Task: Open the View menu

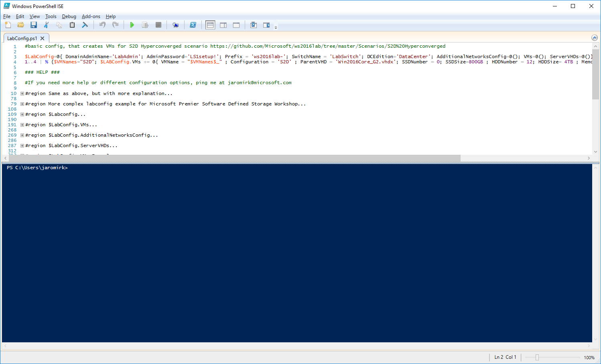Action: tap(35, 16)
